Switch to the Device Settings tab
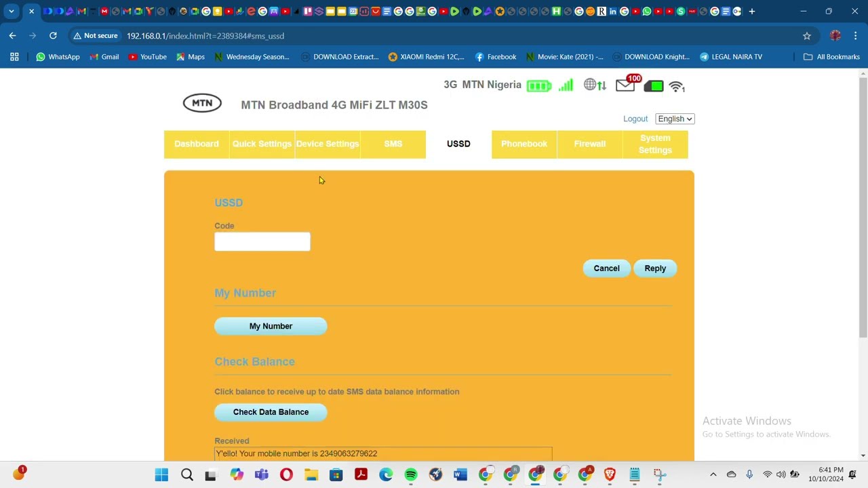The height and width of the screenshot is (488, 868). tap(328, 144)
